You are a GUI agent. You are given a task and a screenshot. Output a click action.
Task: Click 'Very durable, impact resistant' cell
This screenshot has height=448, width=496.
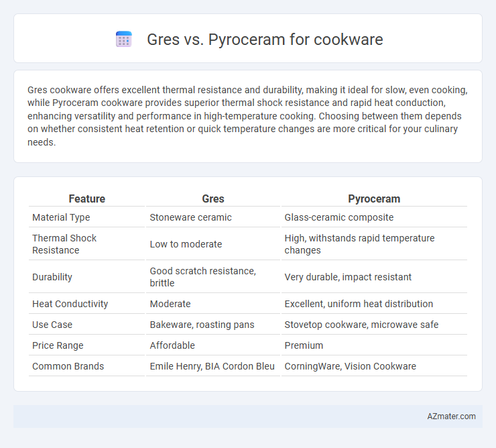point(348,277)
